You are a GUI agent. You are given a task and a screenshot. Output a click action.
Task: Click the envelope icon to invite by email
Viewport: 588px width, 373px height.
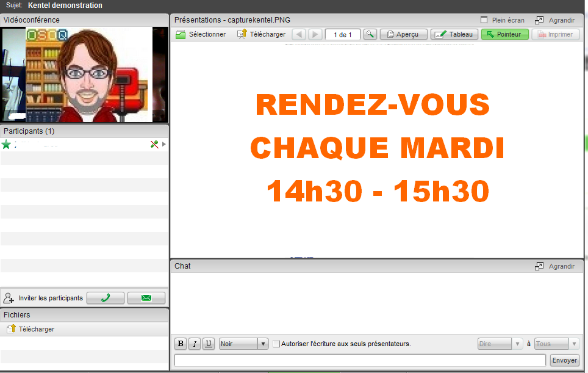146,298
